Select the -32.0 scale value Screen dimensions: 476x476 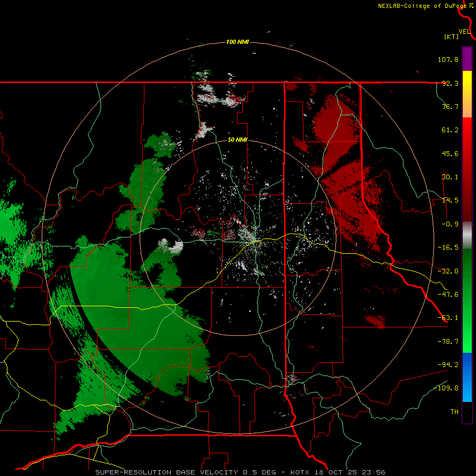[x=448, y=271]
